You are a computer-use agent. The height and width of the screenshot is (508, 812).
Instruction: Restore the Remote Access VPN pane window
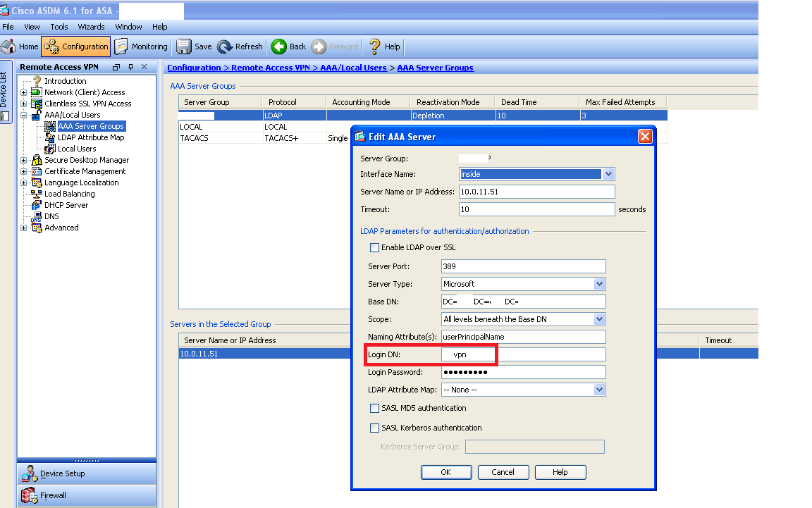(116, 67)
